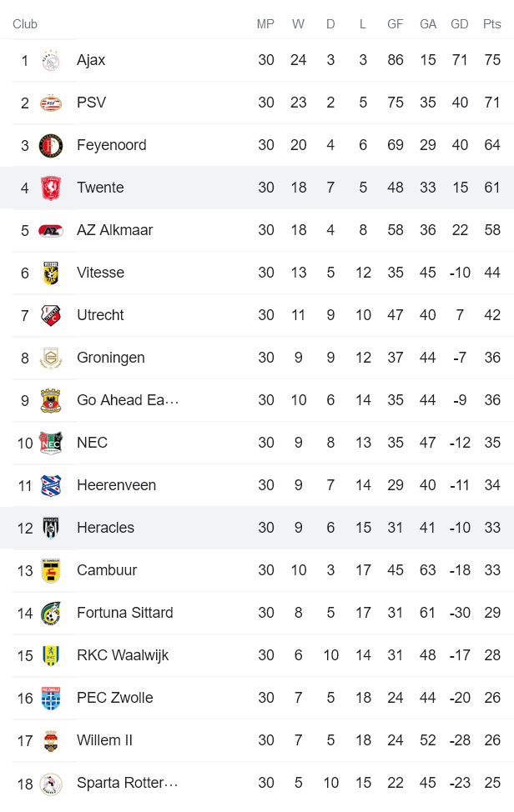This screenshot has width=514, height=812.
Task: Select the RKC Waalwijk team name
Action: (x=123, y=655)
